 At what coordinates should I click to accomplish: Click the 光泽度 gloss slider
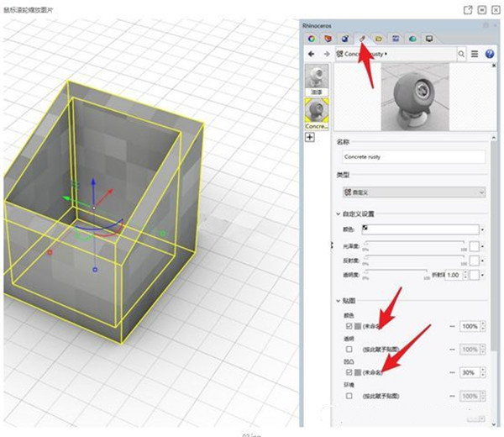click(x=415, y=243)
